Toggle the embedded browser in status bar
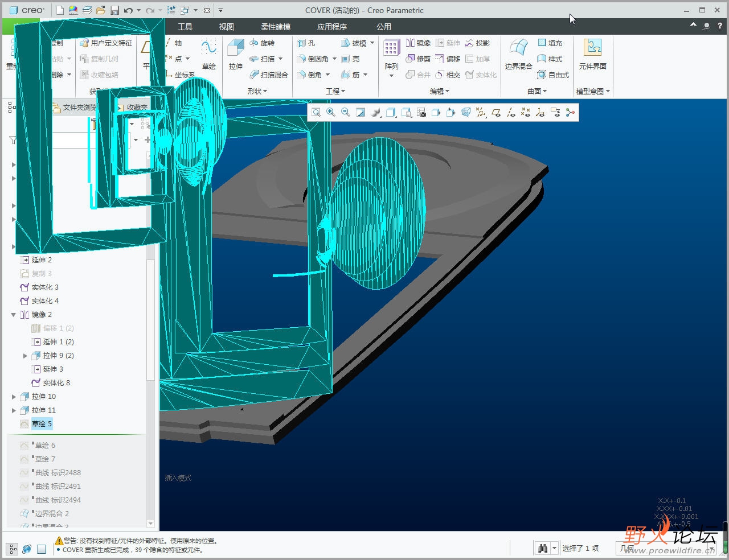The width and height of the screenshot is (729, 560). [x=27, y=549]
